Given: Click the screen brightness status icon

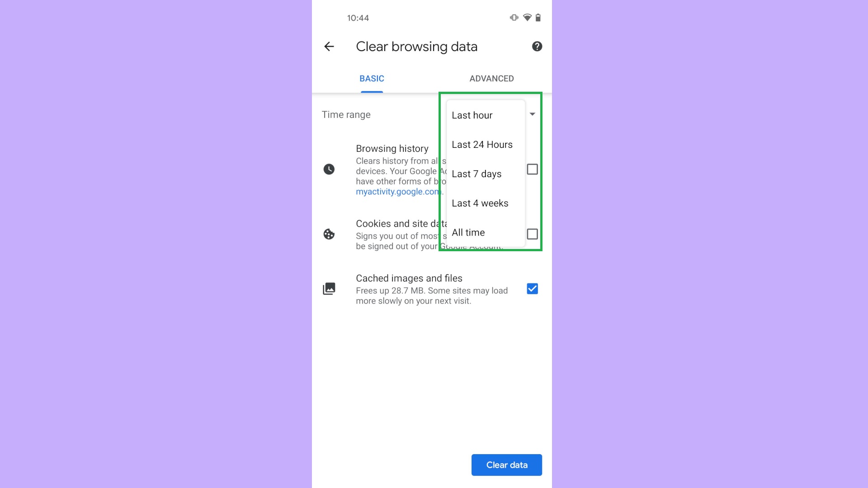Looking at the screenshot, I should point(513,17).
